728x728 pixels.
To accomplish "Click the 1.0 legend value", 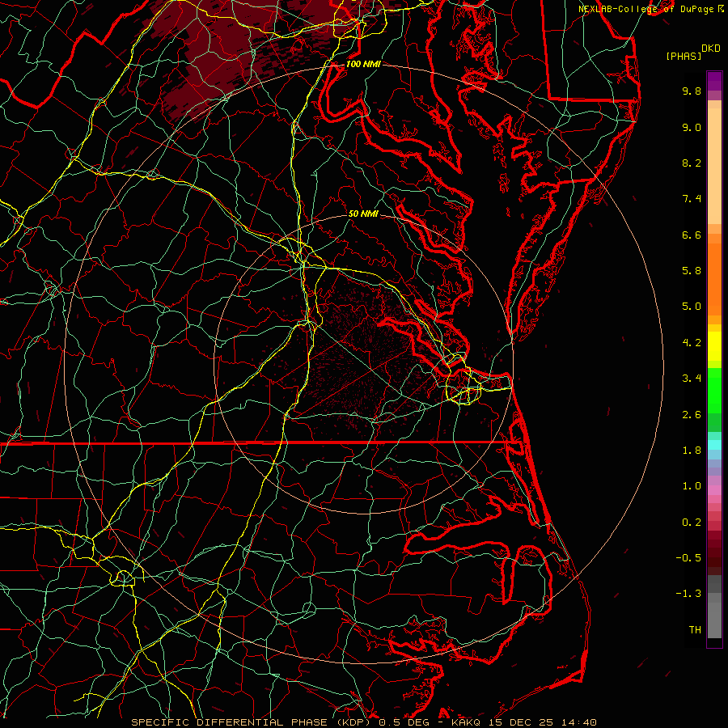I will 692,486.
